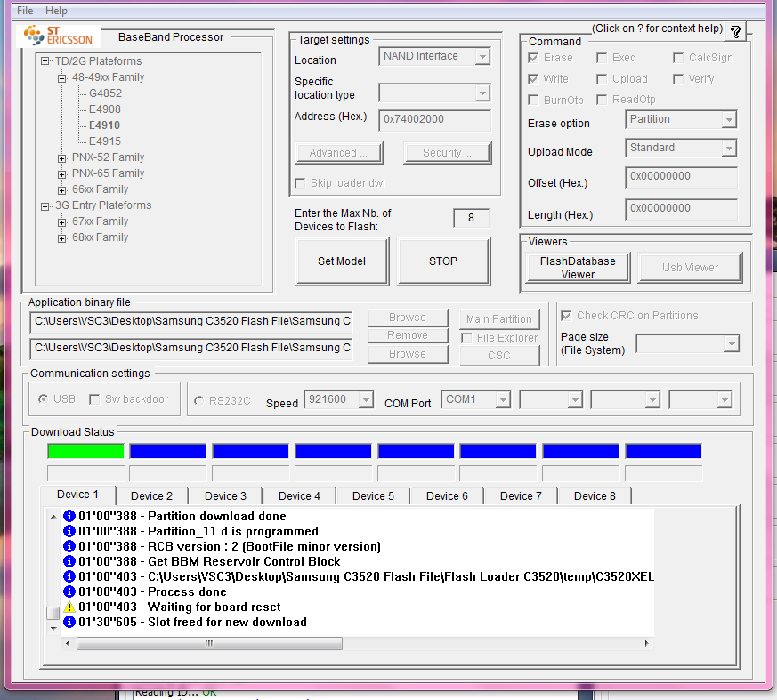Click the Advanced button
Image resolution: width=777 pixels, height=700 pixels.
point(338,153)
